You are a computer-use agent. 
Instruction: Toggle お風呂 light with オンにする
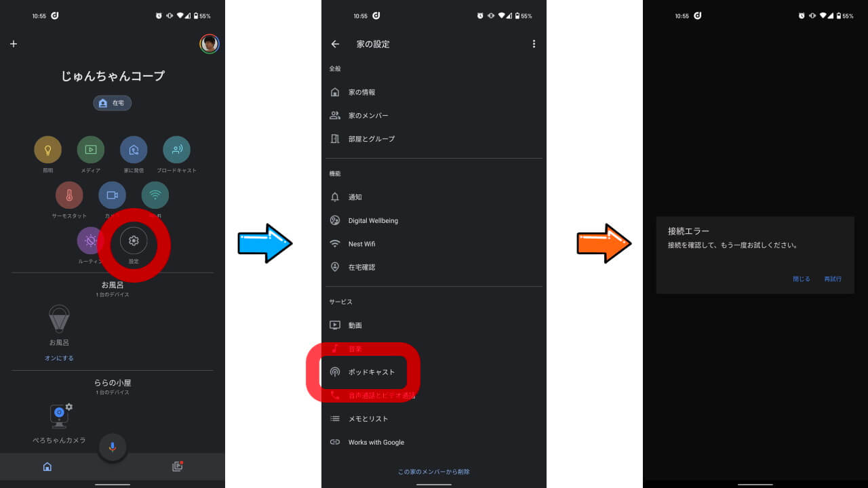[59, 358]
